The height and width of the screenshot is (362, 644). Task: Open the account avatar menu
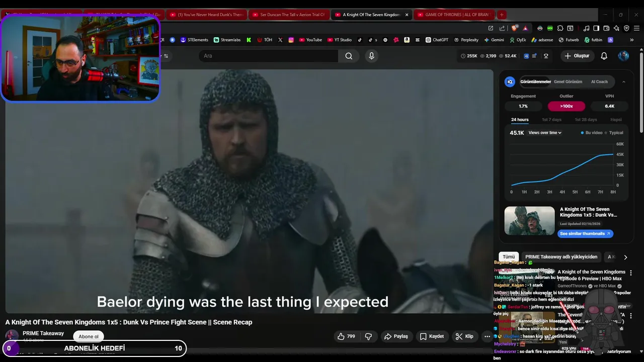pyautogui.click(x=623, y=56)
